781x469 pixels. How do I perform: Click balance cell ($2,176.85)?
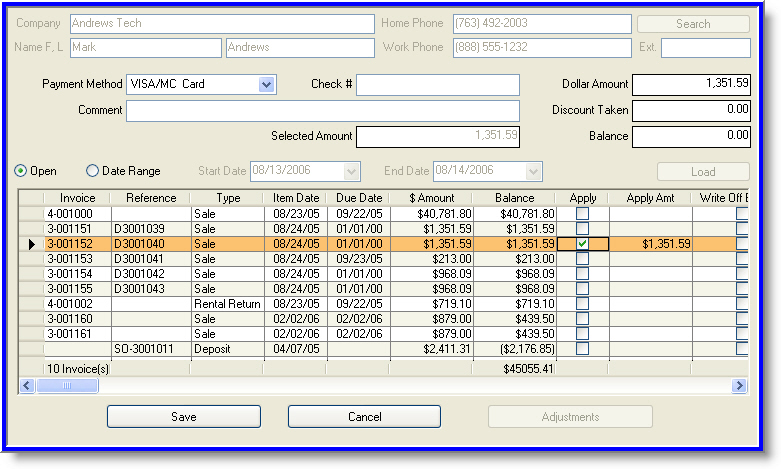point(515,348)
